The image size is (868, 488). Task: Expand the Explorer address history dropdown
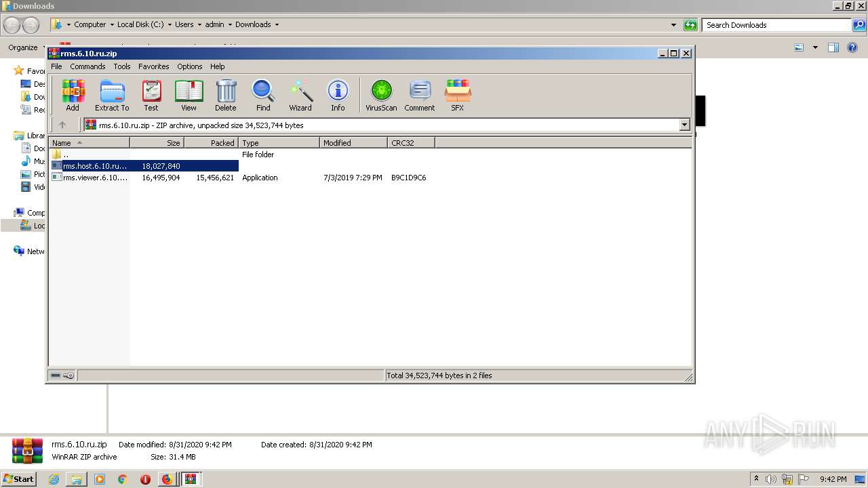673,25
